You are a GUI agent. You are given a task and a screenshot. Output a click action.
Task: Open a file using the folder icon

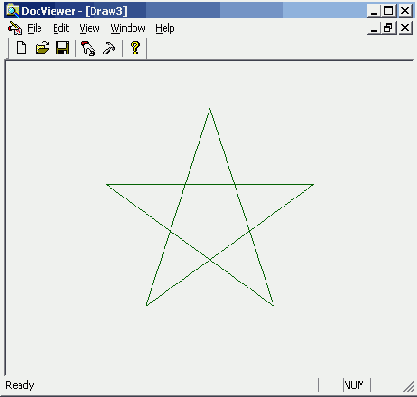point(42,48)
